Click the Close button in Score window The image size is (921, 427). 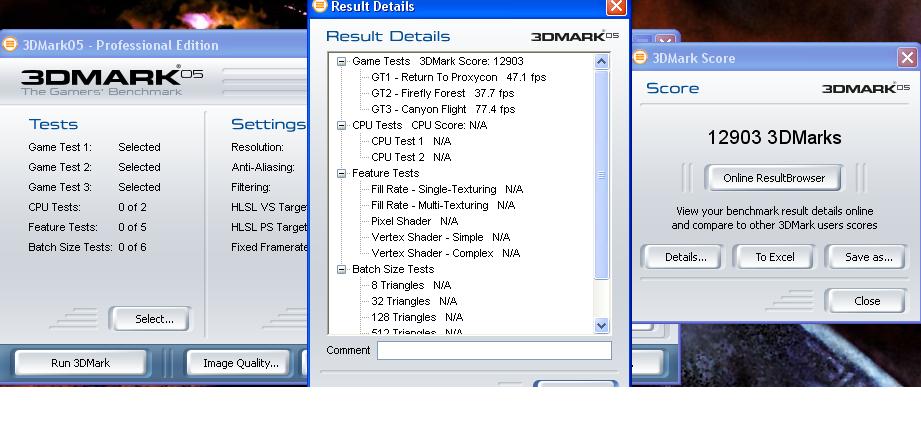tap(867, 301)
